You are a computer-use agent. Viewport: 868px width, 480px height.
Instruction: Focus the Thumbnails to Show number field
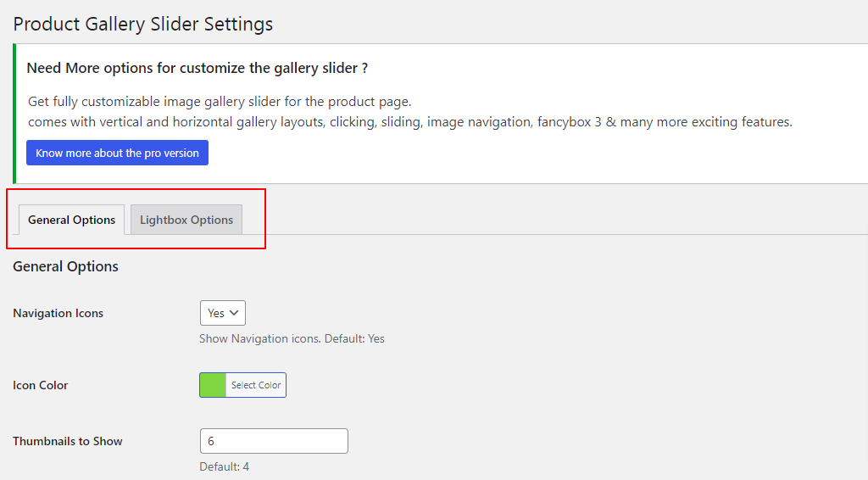click(274, 441)
